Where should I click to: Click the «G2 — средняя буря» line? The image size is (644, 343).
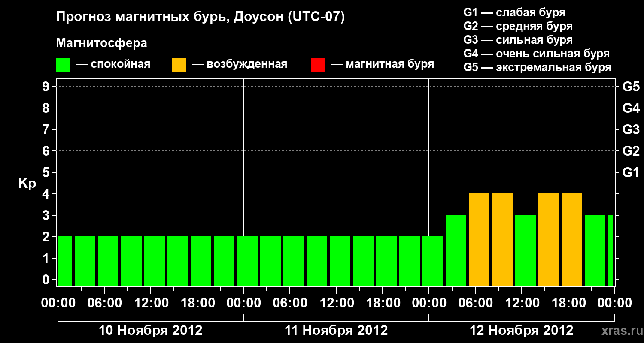[518, 26]
